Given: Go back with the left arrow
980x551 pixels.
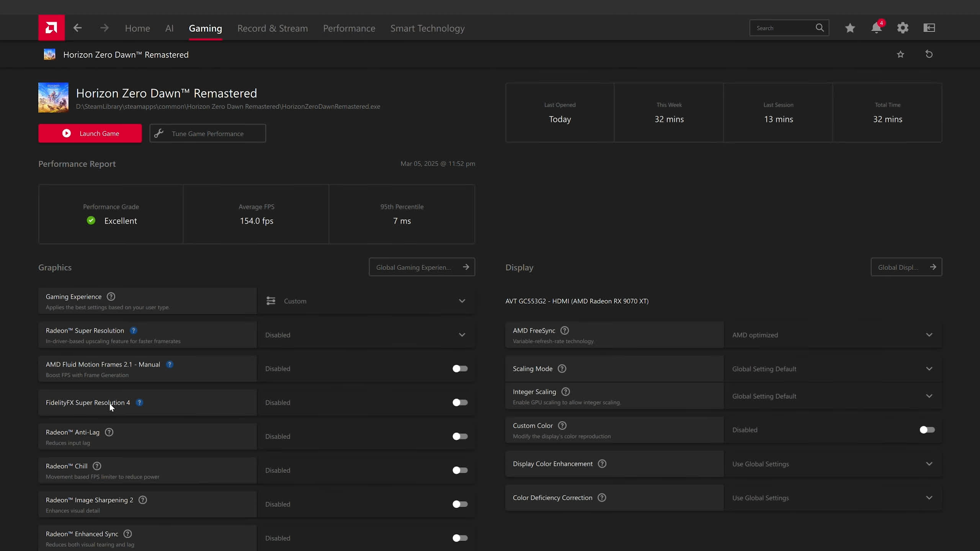Looking at the screenshot, I should (78, 28).
